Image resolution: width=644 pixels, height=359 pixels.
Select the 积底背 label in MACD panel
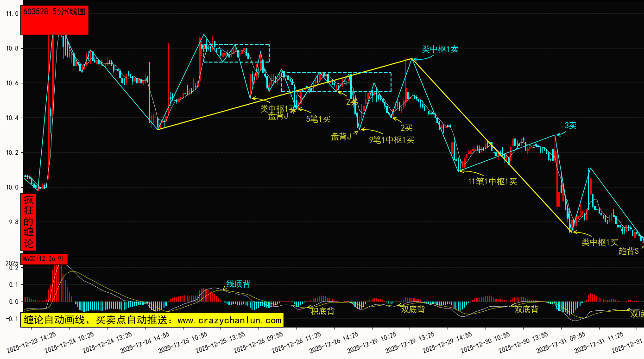pyautogui.click(x=322, y=311)
